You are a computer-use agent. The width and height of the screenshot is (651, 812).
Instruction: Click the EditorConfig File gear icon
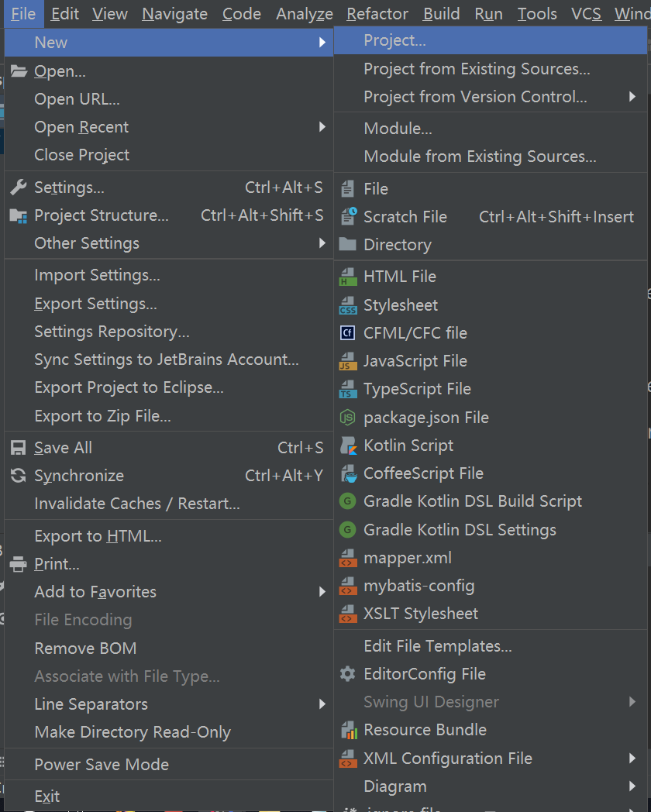point(348,674)
